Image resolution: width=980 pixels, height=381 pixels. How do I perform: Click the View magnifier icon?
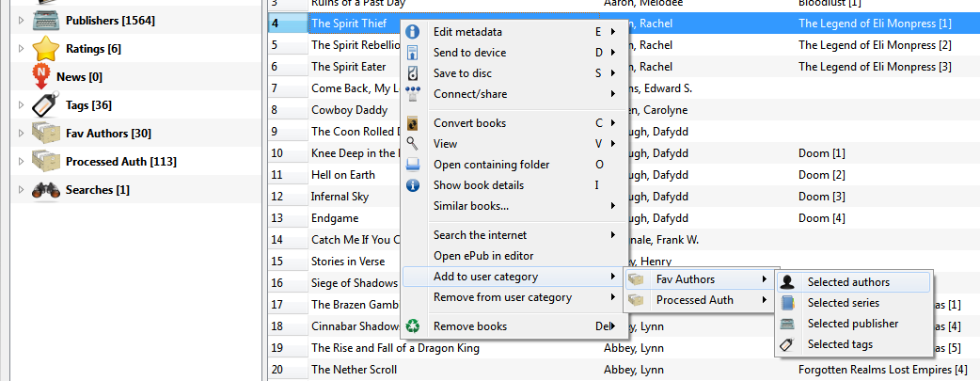click(x=412, y=143)
